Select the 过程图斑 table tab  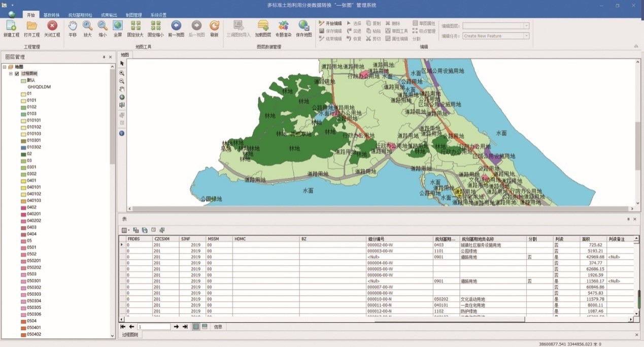click(131, 335)
